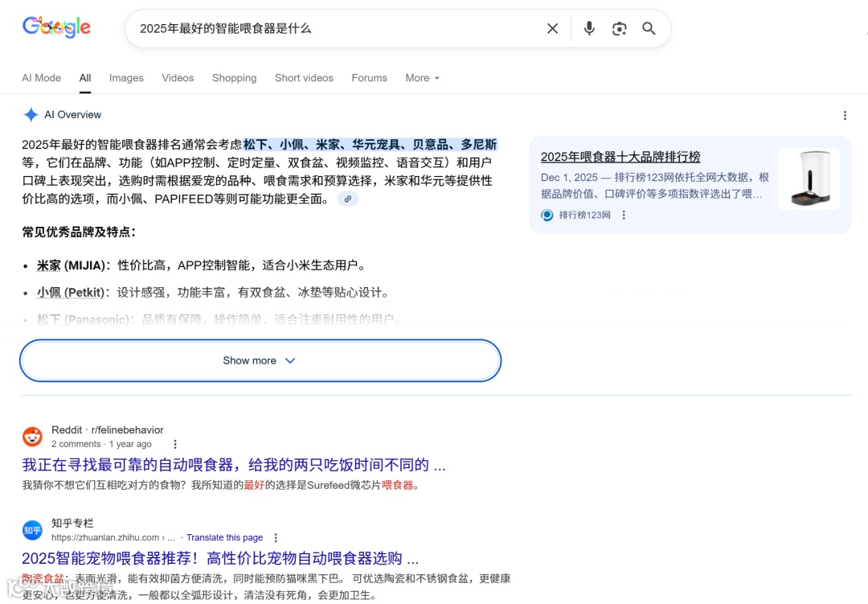Click the 知乎 favicon
This screenshot has width=868, height=604.
(x=32, y=530)
